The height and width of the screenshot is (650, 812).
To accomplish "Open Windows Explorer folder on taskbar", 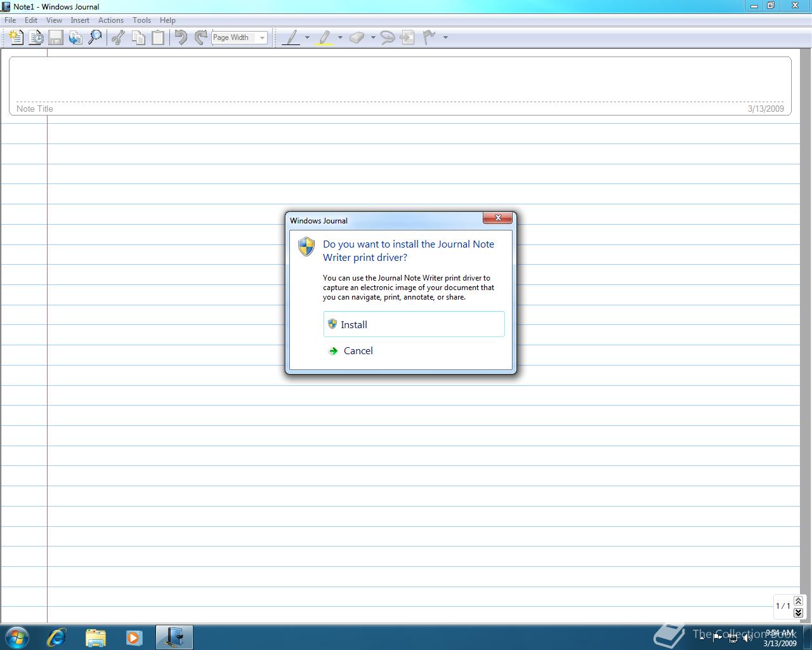I will [95, 637].
